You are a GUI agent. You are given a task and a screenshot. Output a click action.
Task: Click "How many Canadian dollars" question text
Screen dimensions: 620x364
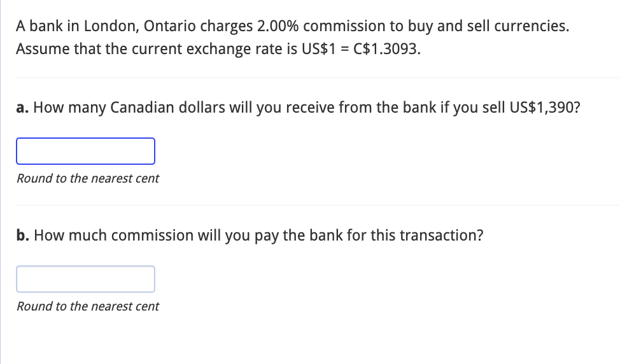point(129,108)
